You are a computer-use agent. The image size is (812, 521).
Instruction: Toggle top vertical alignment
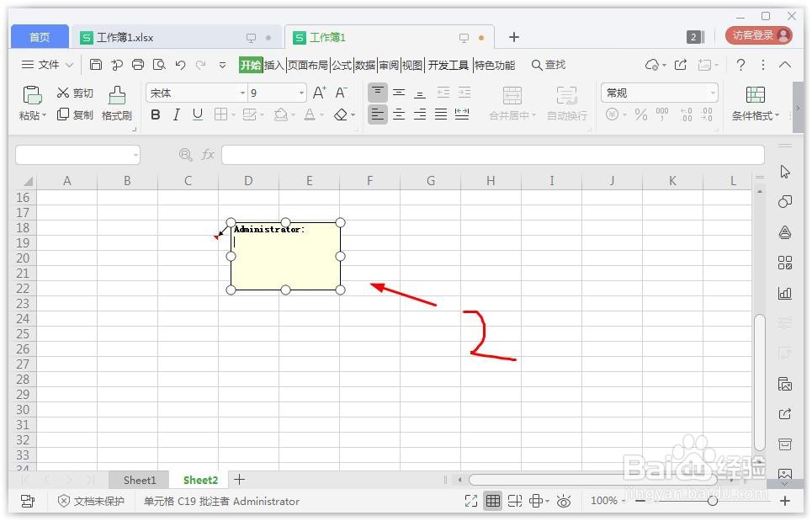[x=378, y=93]
